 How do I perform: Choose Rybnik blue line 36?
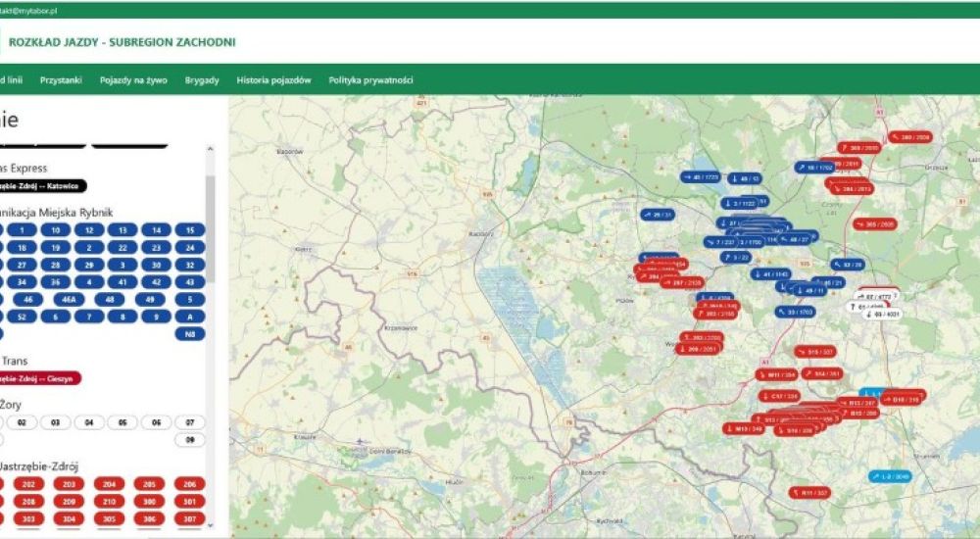56,282
